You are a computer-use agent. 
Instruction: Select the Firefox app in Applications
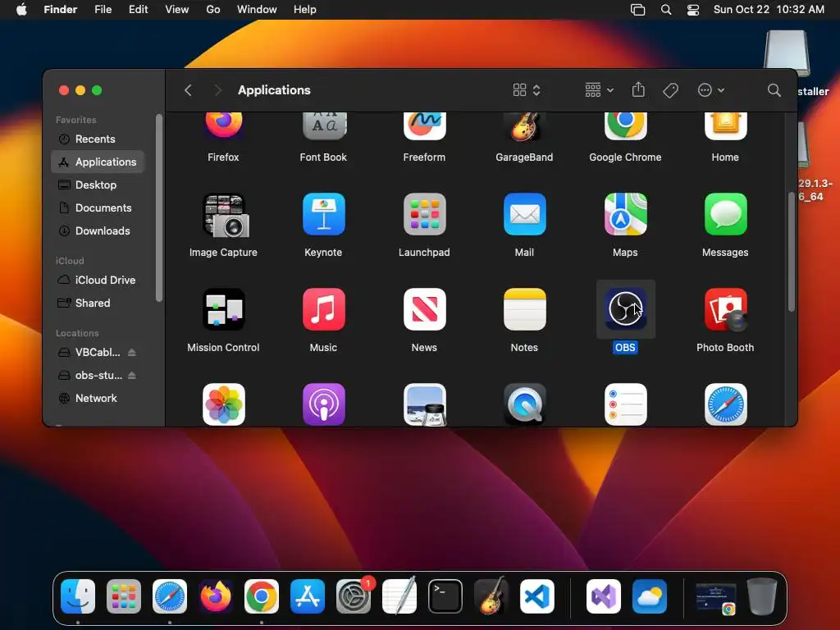pos(223,126)
